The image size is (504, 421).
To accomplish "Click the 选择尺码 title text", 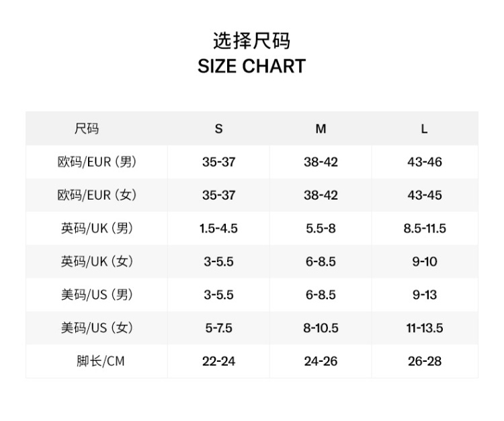I will 251,40.
